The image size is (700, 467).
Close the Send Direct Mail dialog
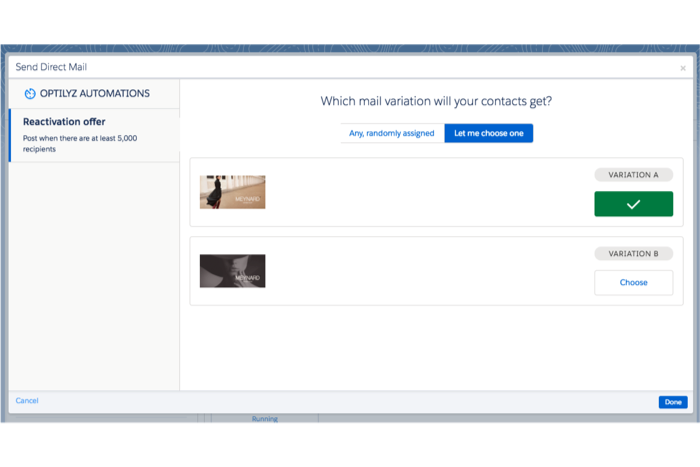click(683, 68)
